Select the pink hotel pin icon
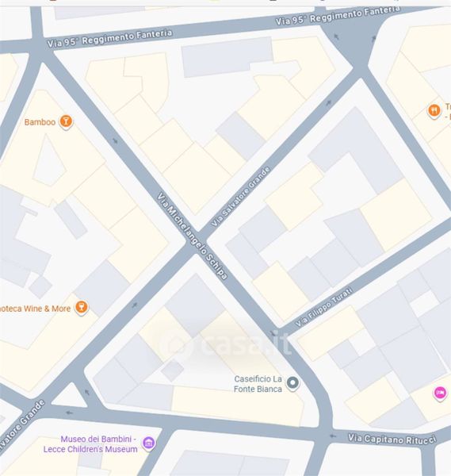451x476 pixels. click(440, 393)
